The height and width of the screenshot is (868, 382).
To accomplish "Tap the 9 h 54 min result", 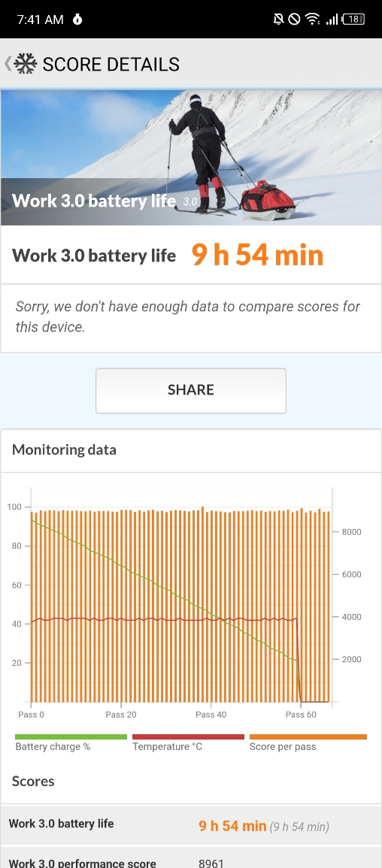I will [x=257, y=255].
